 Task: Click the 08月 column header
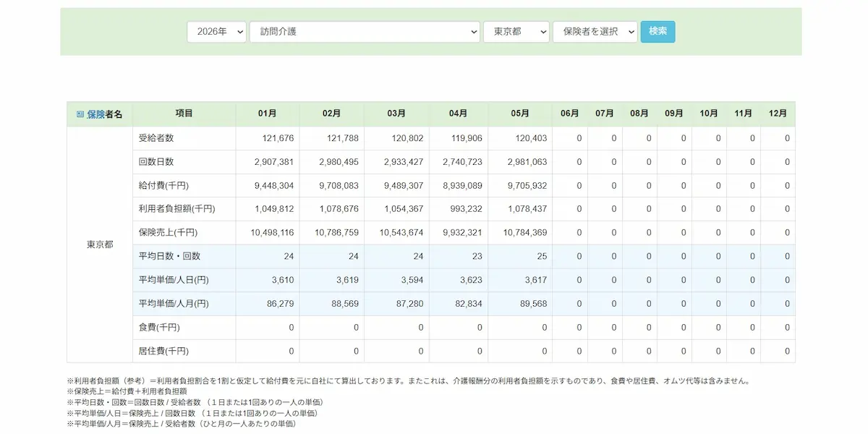[x=639, y=114]
